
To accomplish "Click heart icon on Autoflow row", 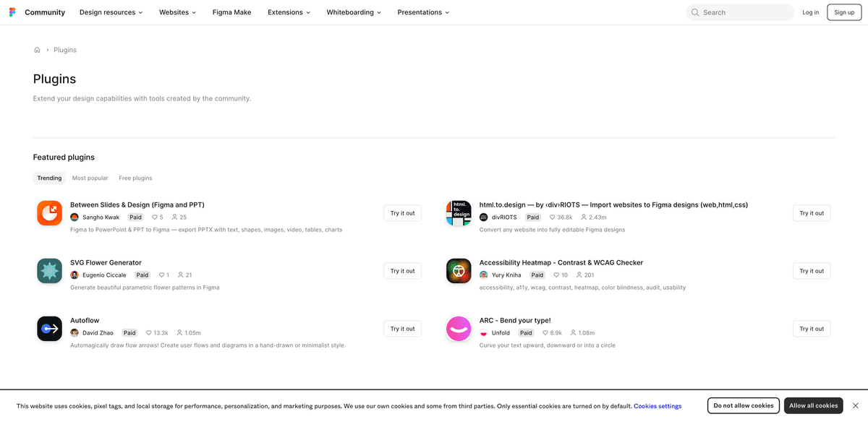I will [149, 333].
